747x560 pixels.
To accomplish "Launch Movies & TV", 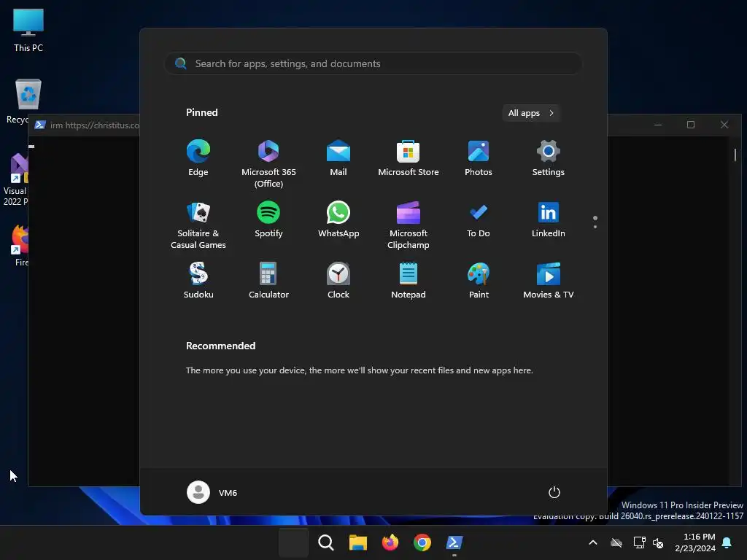I will coord(549,281).
